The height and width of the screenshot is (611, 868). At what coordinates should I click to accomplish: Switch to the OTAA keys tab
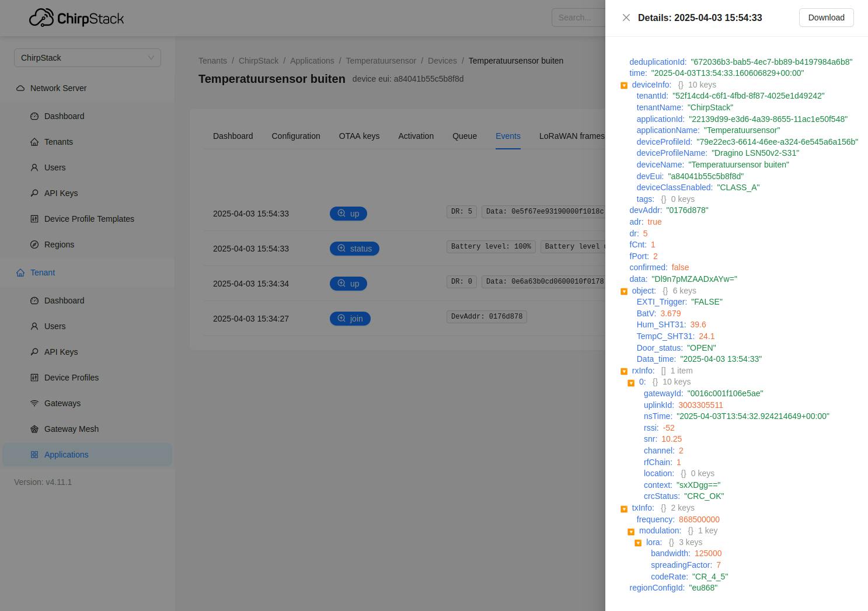[359, 136]
